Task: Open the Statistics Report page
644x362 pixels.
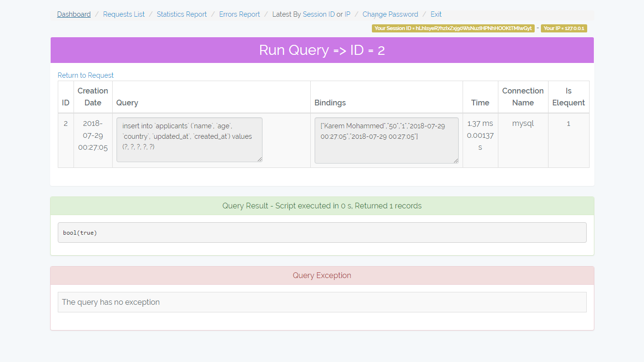Action: 181,14
